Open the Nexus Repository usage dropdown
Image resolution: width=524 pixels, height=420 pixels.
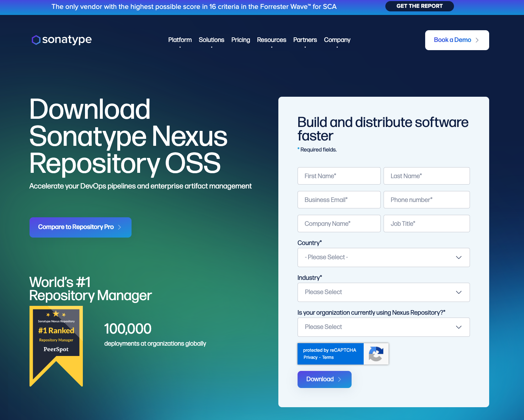[x=383, y=327]
